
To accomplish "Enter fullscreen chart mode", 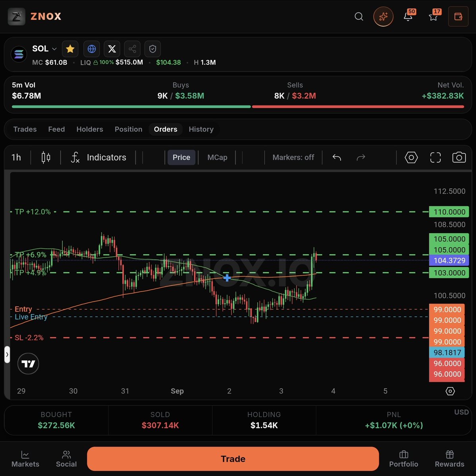I will click(436, 157).
